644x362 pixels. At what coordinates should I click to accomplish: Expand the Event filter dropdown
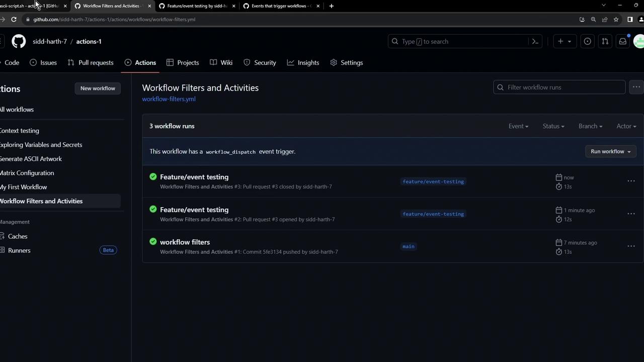pyautogui.click(x=518, y=126)
